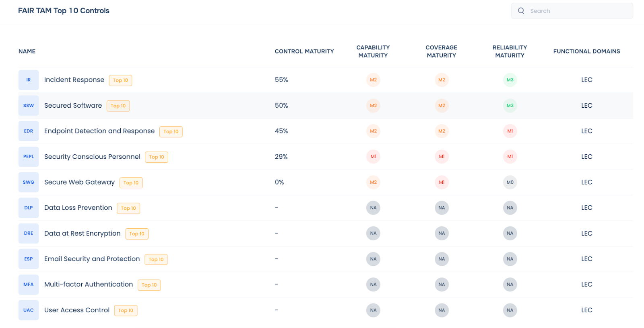Click the UAC control abbreviation icon
The height and width of the screenshot is (328, 644).
pos(29,310)
